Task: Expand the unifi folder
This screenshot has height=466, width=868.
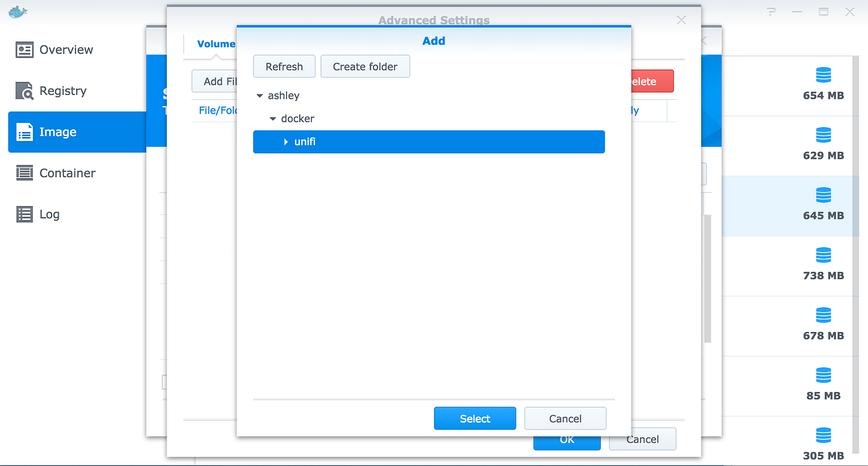Action: click(x=287, y=141)
